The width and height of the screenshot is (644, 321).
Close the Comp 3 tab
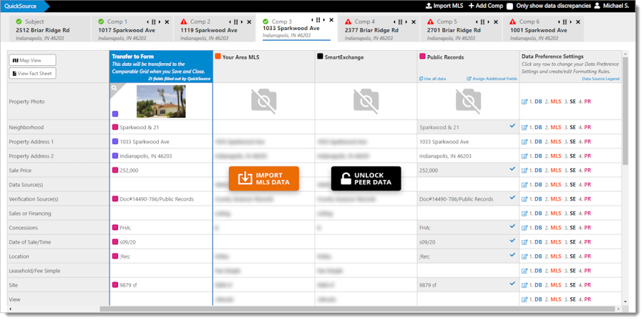coord(331,20)
